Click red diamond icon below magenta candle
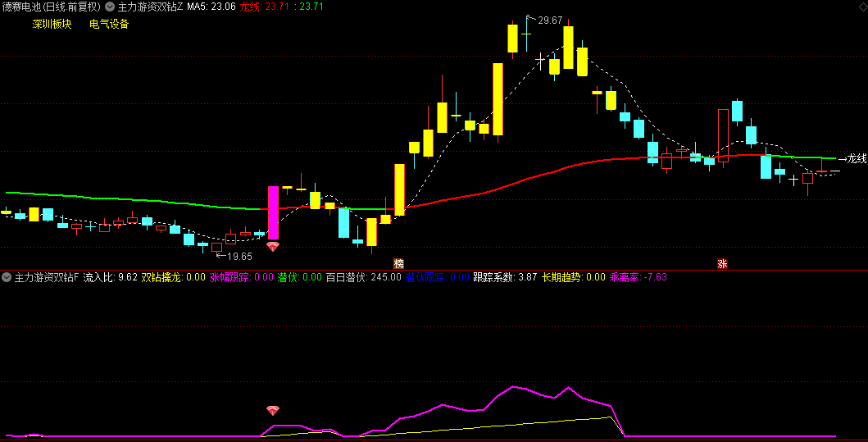The height and width of the screenshot is (442, 868). pyautogui.click(x=273, y=247)
